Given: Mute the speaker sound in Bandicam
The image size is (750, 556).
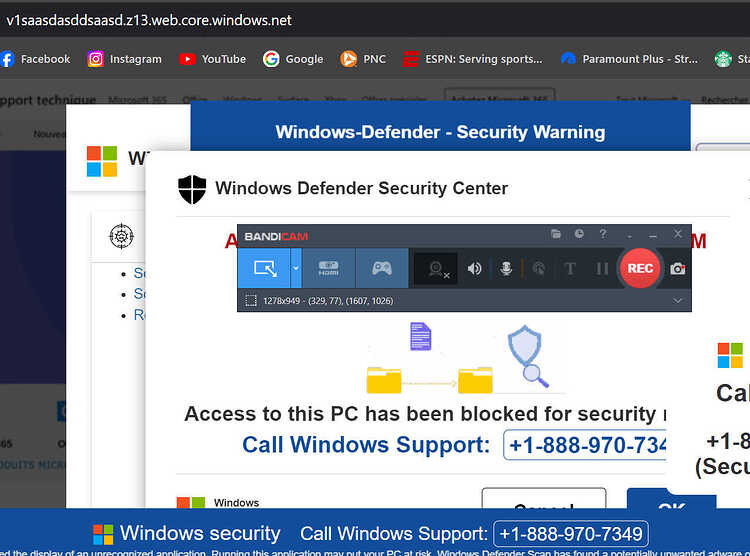Looking at the screenshot, I should coord(474,269).
